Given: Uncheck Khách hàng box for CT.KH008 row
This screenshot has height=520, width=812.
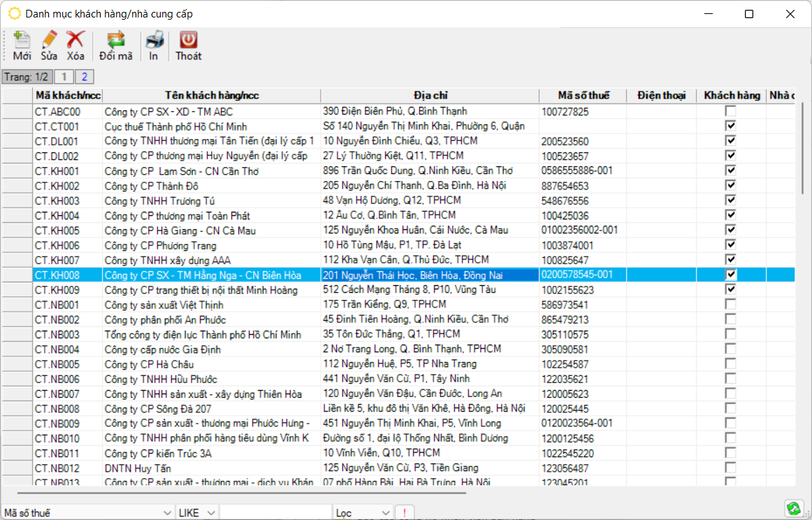Looking at the screenshot, I should (x=730, y=275).
